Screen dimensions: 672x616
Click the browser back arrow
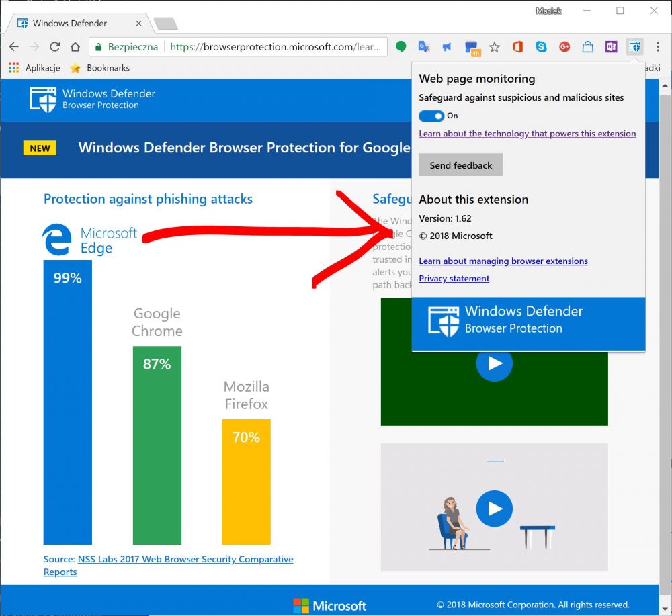(x=13, y=47)
